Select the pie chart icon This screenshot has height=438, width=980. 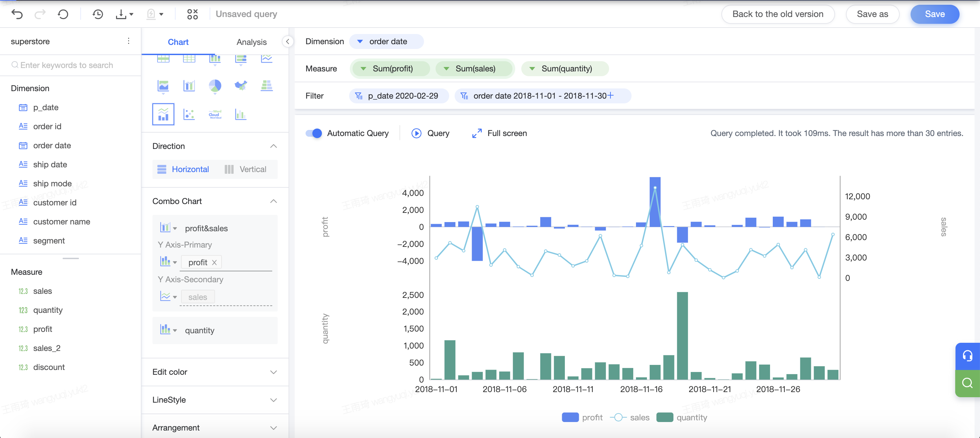(215, 86)
